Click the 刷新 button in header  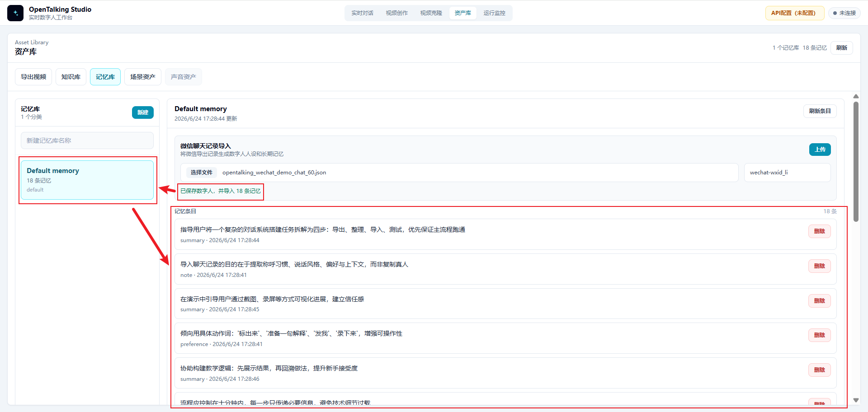[x=842, y=48]
